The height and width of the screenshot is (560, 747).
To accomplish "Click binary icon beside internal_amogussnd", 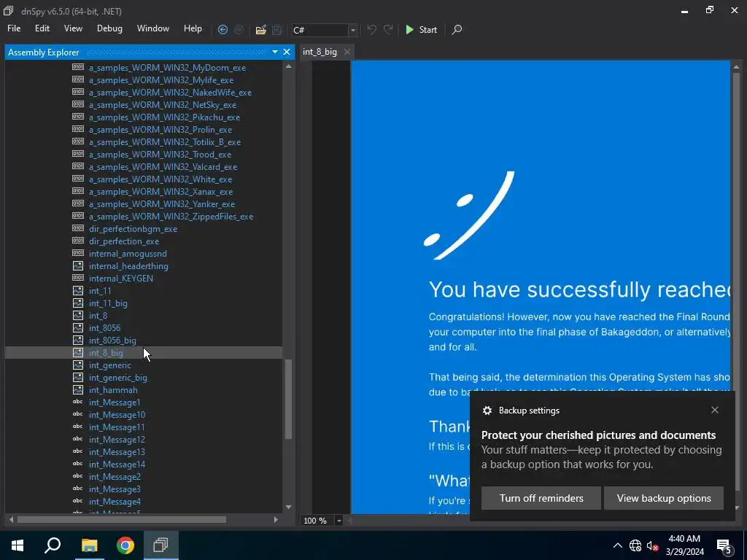I will pos(77,253).
